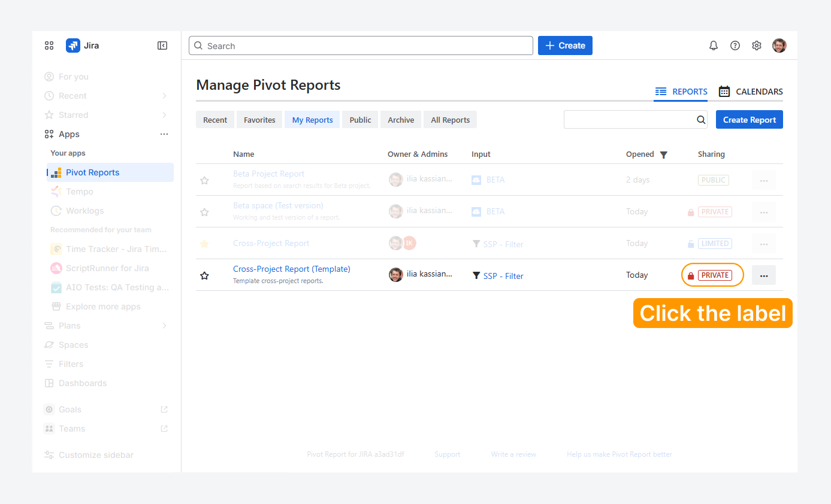The width and height of the screenshot is (831, 504).
Task: Open the notifications bell
Action: pos(714,45)
